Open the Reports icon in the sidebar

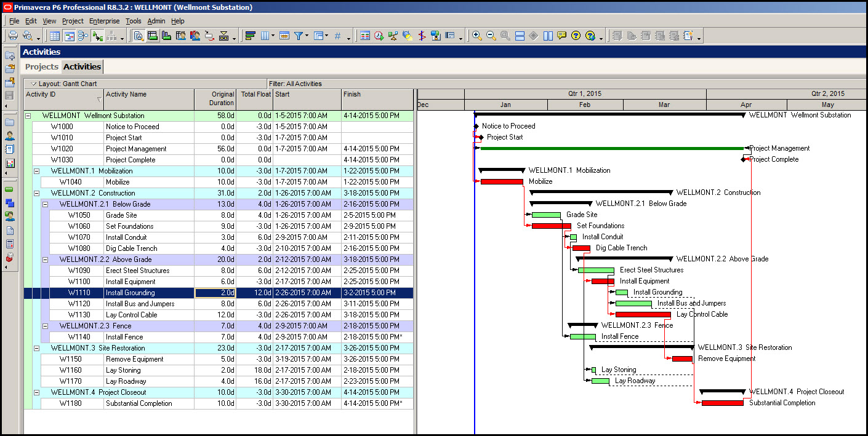click(x=10, y=149)
